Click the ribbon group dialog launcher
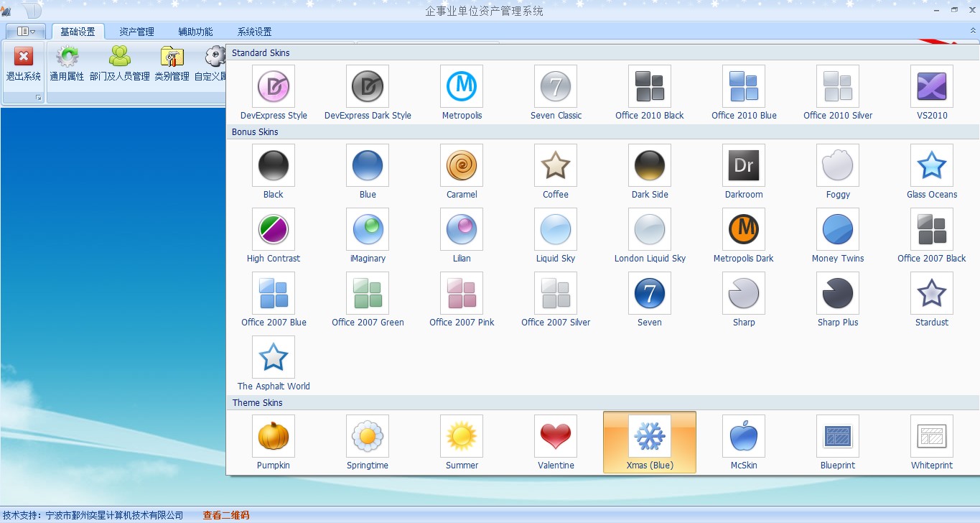 39,98
